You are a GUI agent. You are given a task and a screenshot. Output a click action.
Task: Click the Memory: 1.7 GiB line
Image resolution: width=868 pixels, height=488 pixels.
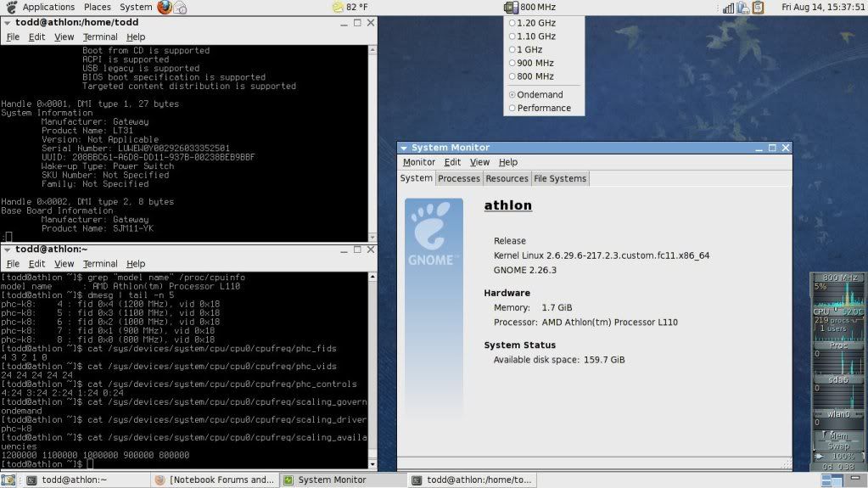[533, 307]
